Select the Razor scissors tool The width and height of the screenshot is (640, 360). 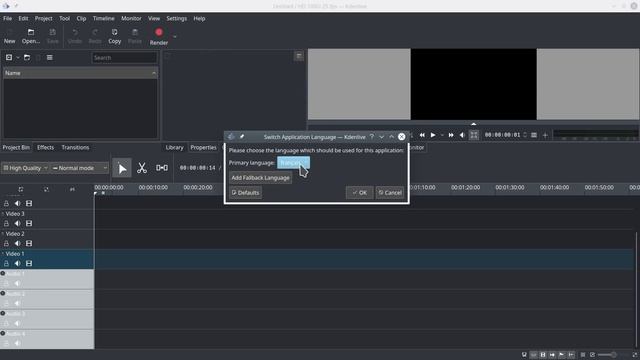click(142, 168)
